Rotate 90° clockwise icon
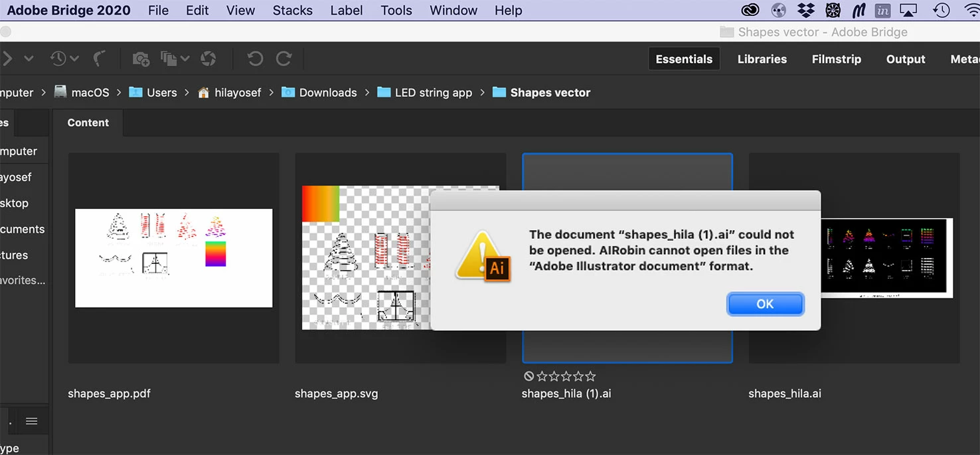The image size is (980, 455). click(284, 59)
